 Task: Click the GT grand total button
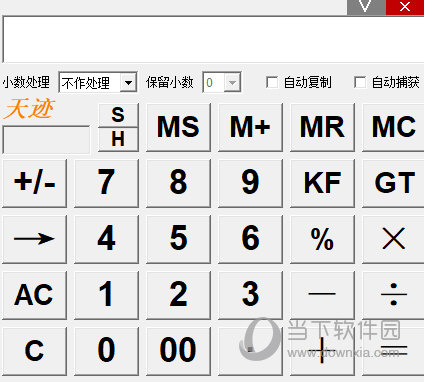click(x=393, y=183)
